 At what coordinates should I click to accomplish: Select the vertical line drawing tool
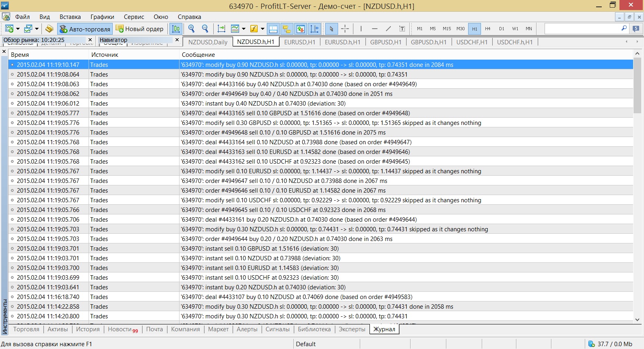click(x=361, y=29)
